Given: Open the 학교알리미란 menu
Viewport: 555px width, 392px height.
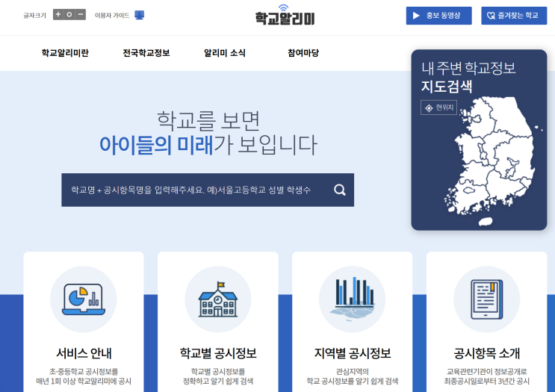Looking at the screenshot, I should point(65,53).
